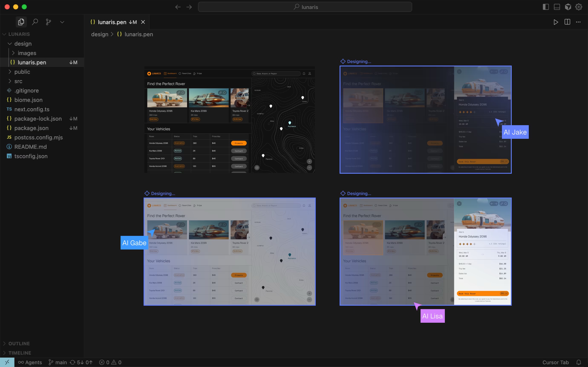
Task: Toggle the primary sidebar visibility
Action: 546,7
